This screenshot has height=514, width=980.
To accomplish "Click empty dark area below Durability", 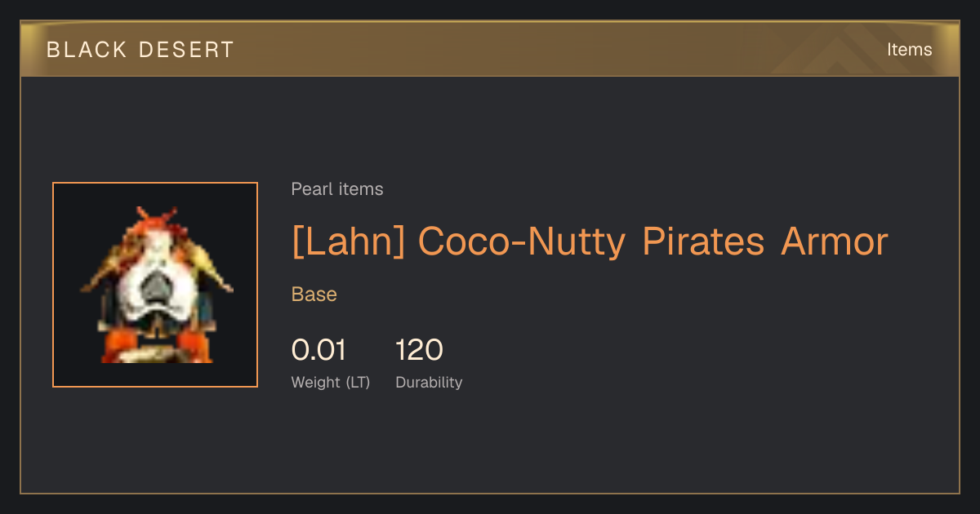I will [x=490, y=445].
